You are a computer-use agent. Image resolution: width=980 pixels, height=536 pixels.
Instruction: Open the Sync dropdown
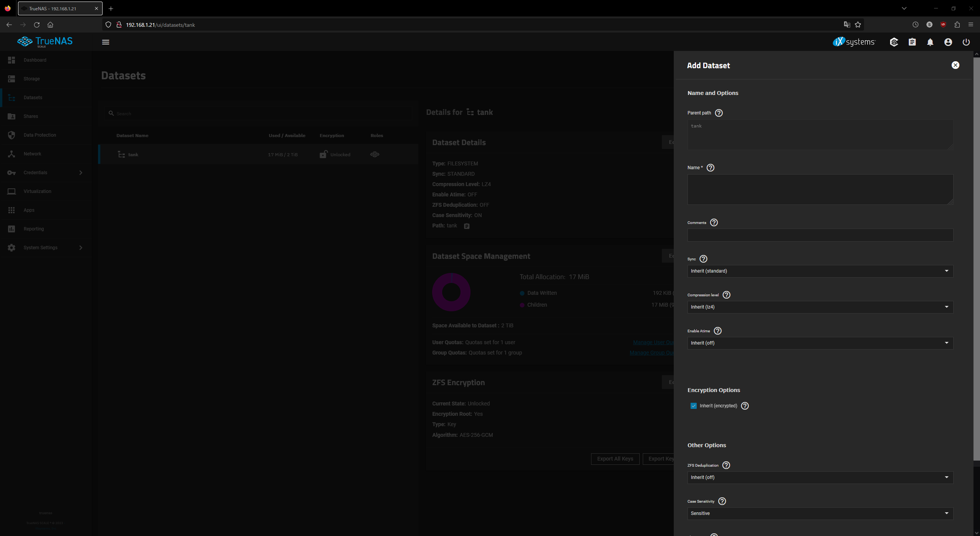820,271
